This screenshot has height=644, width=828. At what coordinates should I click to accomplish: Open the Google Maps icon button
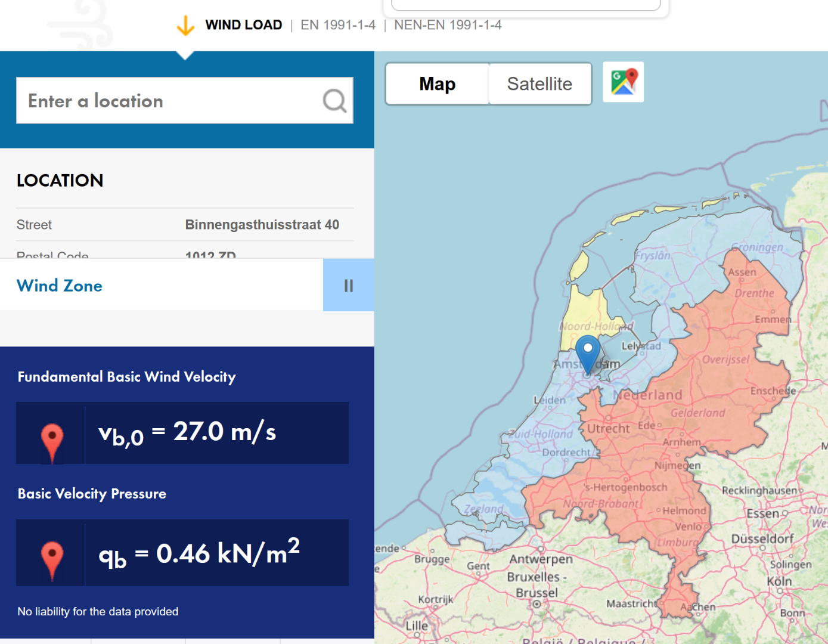[x=623, y=82]
